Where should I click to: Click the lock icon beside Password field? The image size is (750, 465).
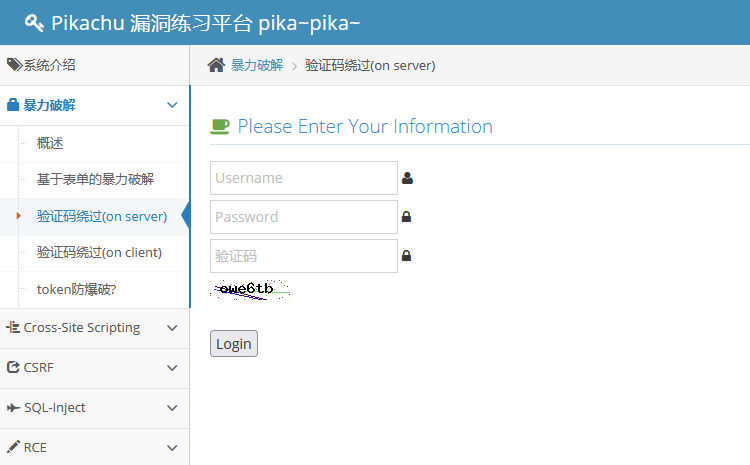coord(406,217)
